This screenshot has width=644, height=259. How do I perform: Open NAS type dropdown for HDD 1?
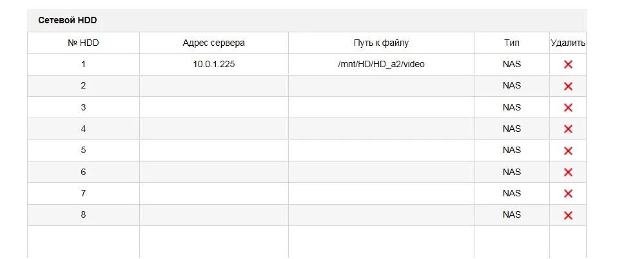tap(512, 65)
